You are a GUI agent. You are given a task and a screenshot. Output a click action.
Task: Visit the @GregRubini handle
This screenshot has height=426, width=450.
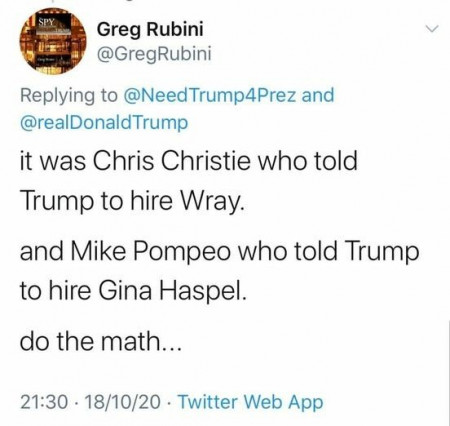click(x=154, y=54)
